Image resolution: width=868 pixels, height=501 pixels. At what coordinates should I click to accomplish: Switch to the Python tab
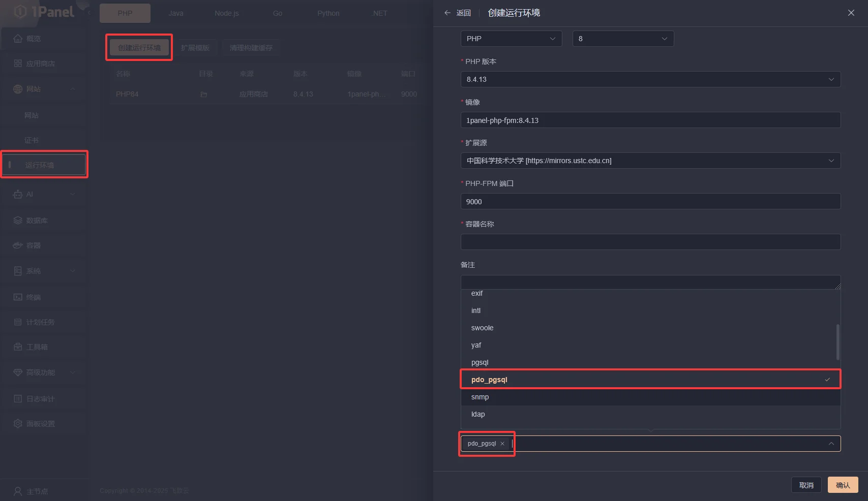click(x=328, y=13)
